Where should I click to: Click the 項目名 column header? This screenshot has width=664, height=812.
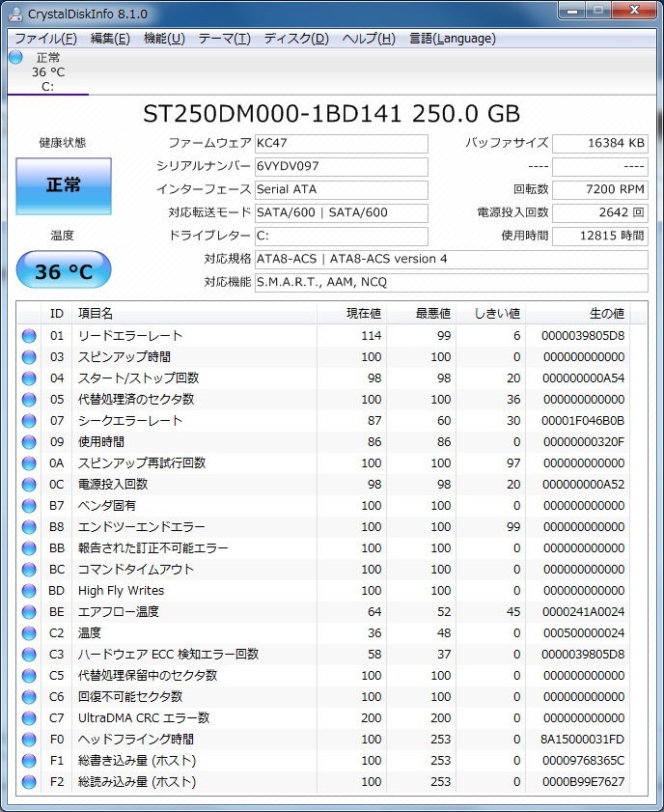coord(194,313)
